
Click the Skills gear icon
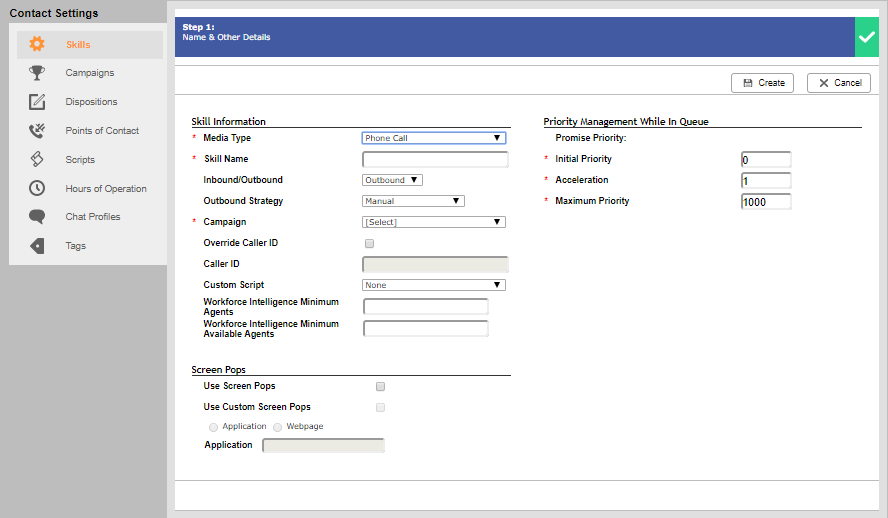37,44
